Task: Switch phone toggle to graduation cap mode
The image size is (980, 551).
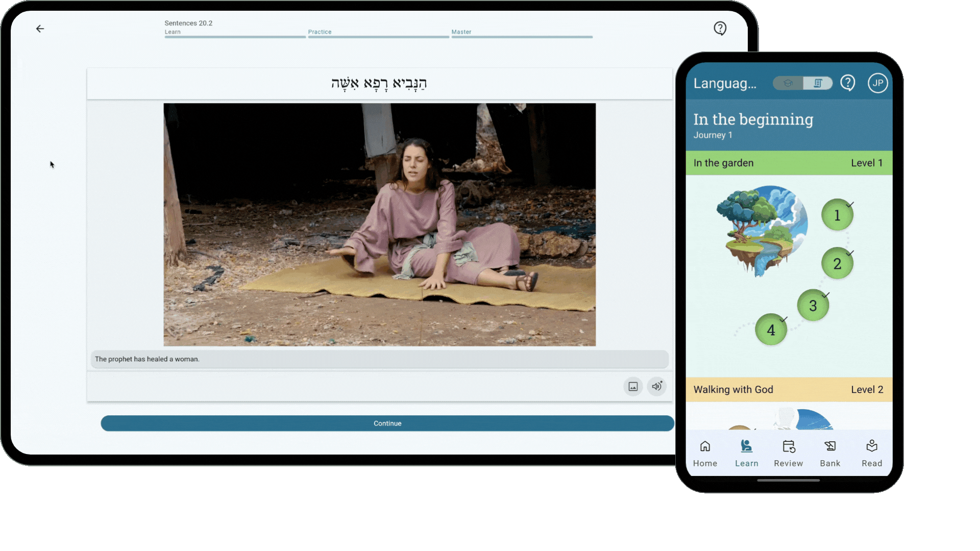Action: 788,83
